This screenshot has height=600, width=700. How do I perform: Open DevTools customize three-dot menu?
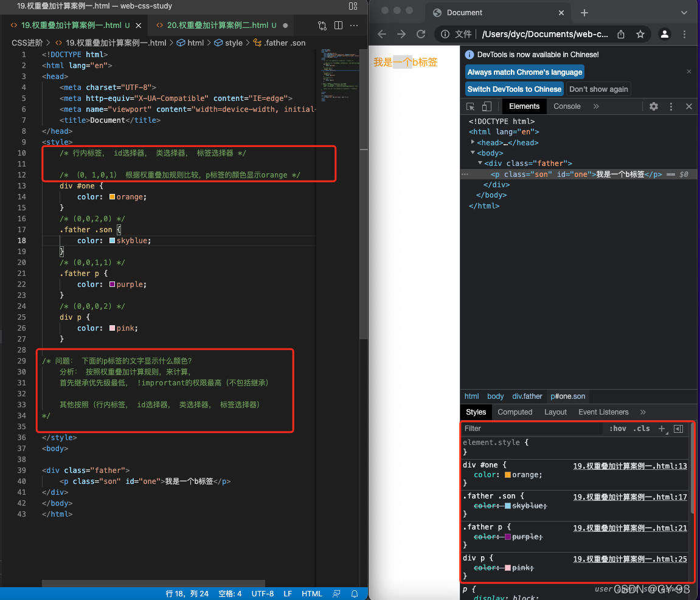tap(671, 106)
